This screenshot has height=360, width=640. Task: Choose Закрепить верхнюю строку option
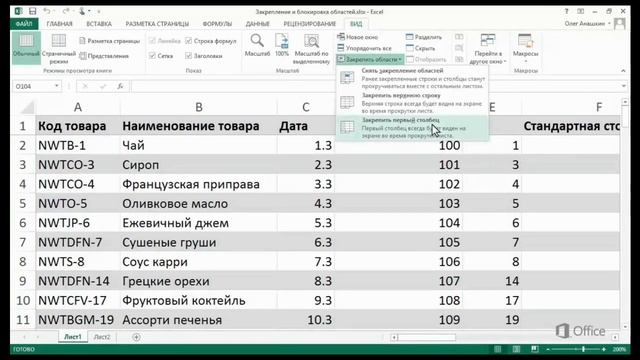click(x=412, y=103)
